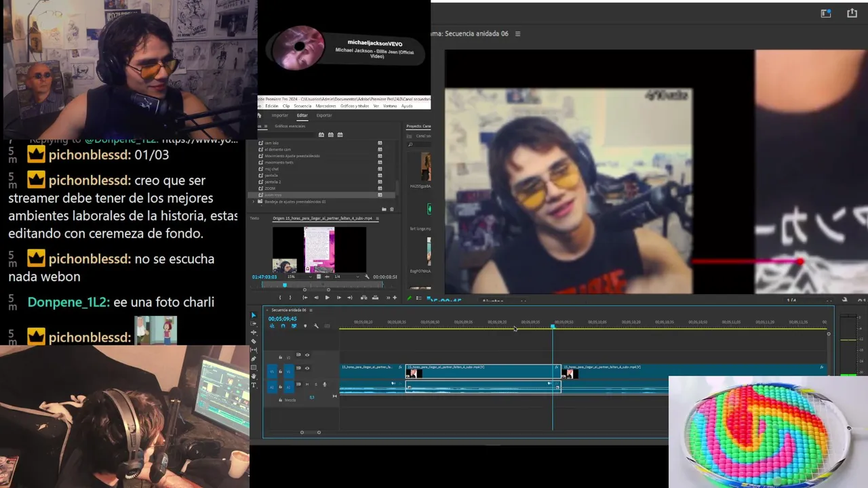The width and height of the screenshot is (868, 488).
Task: Toggle sync lock on V1 track
Action: 298,368
